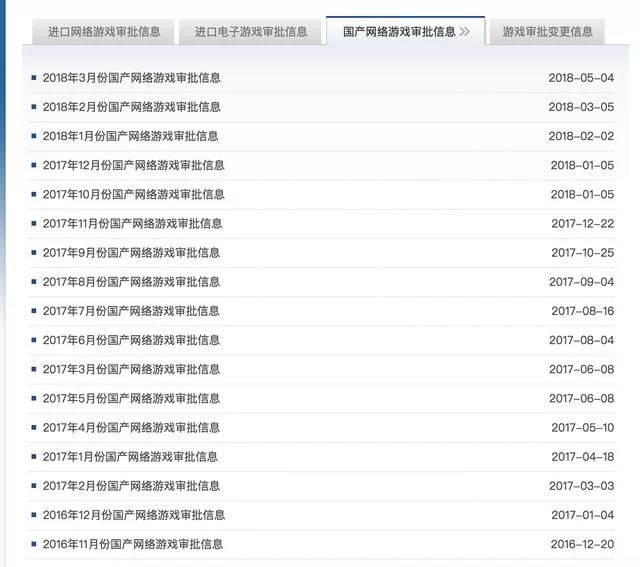This screenshot has height=567, width=640.
Task: Switch to 进口网络游戏审批信息 tab
Action: (x=103, y=31)
